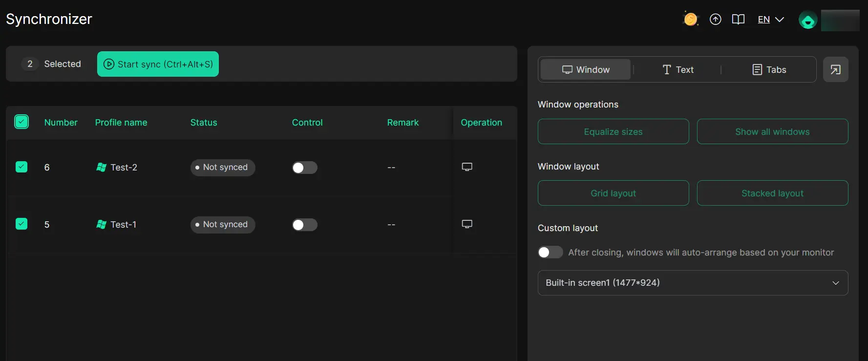Click the monitor icon for Test-2 row
The image size is (868, 361).
click(x=467, y=167)
